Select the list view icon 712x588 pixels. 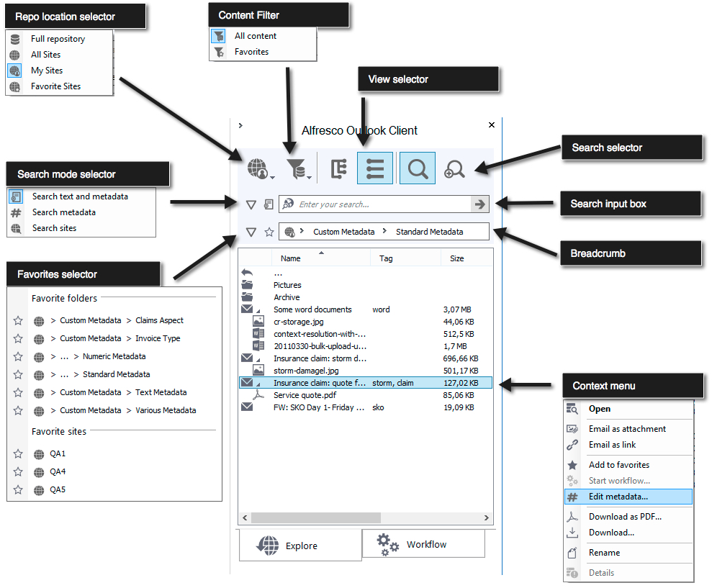point(375,168)
